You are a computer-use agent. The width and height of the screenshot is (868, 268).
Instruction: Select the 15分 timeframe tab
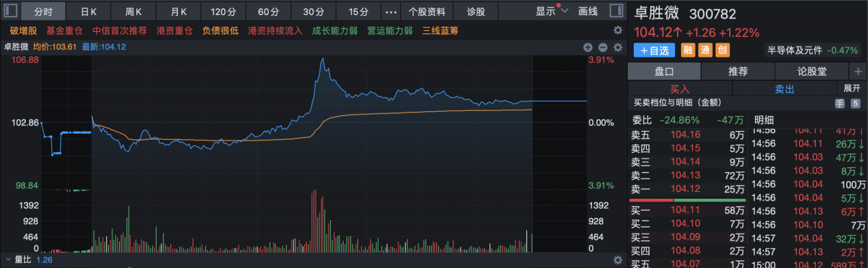tap(358, 12)
